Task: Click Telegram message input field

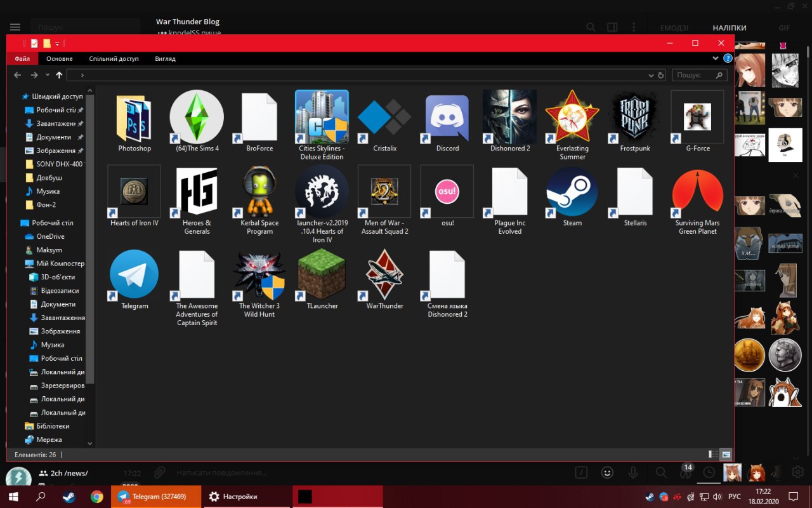Action: pyautogui.click(x=368, y=472)
